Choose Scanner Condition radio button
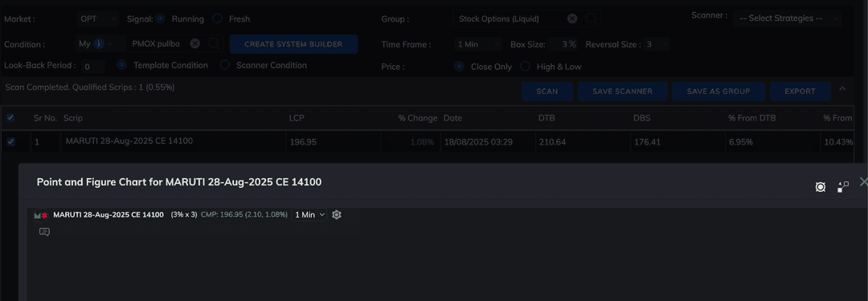The width and height of the screenshot is (868, 301). [x=225, y=65]
